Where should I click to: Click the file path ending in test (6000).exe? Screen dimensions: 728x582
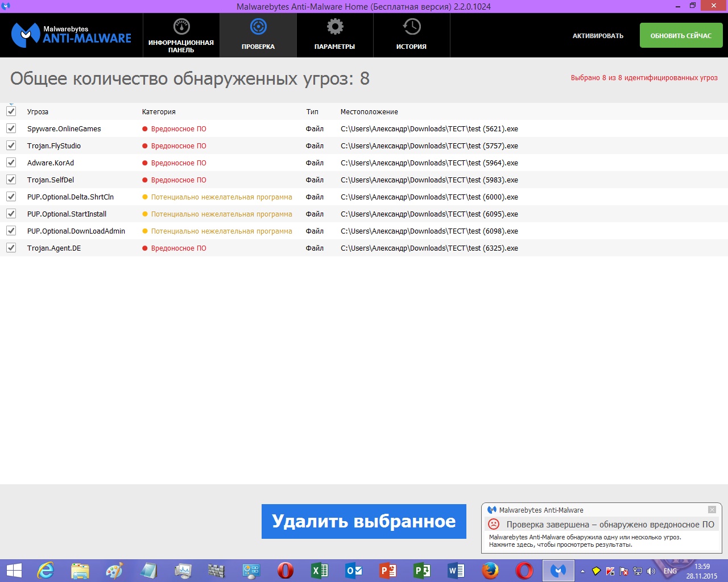[x=429, y=197]
